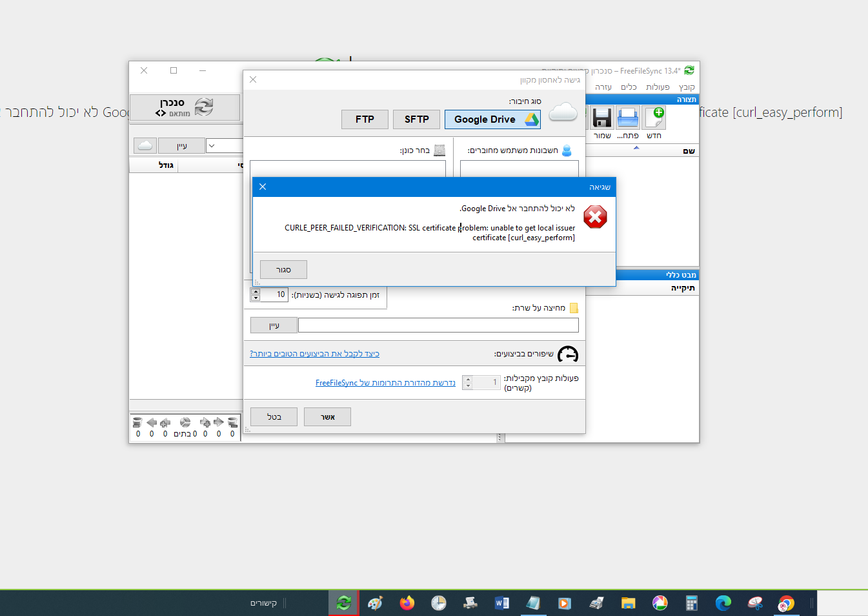Click the performance speedometer icon
Screen dimensions: 868x616
pyautogui.click(x=568, y=354)
